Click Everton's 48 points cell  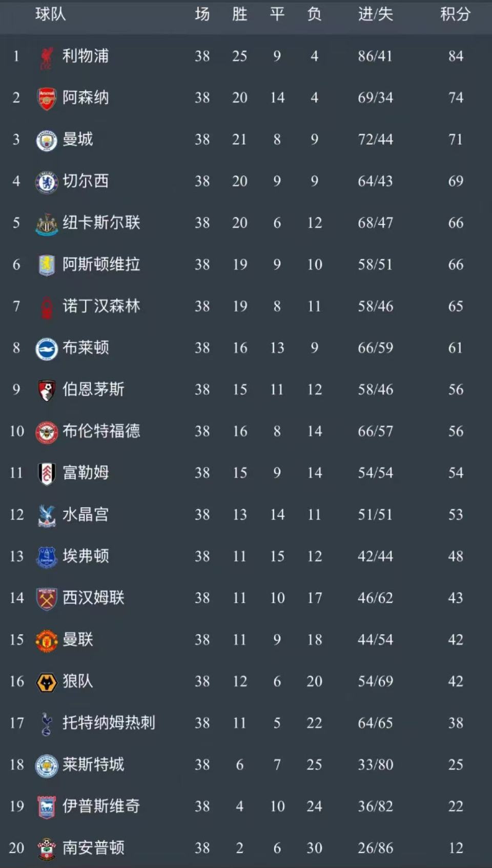455,556
